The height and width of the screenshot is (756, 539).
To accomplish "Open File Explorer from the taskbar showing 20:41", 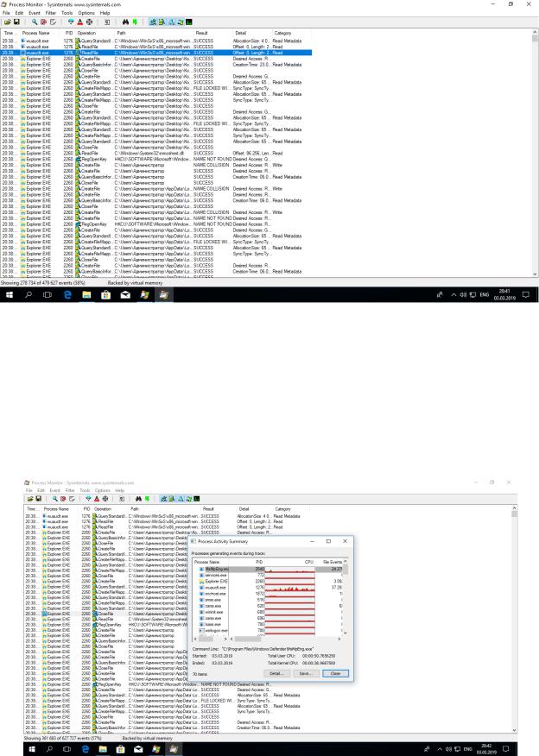I will (x=86, y=294).
